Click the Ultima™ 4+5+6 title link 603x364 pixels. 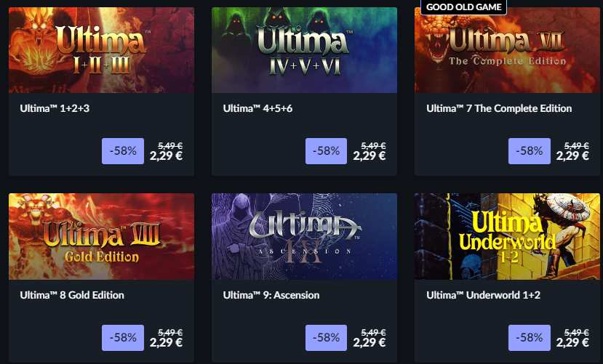point(257,108)
